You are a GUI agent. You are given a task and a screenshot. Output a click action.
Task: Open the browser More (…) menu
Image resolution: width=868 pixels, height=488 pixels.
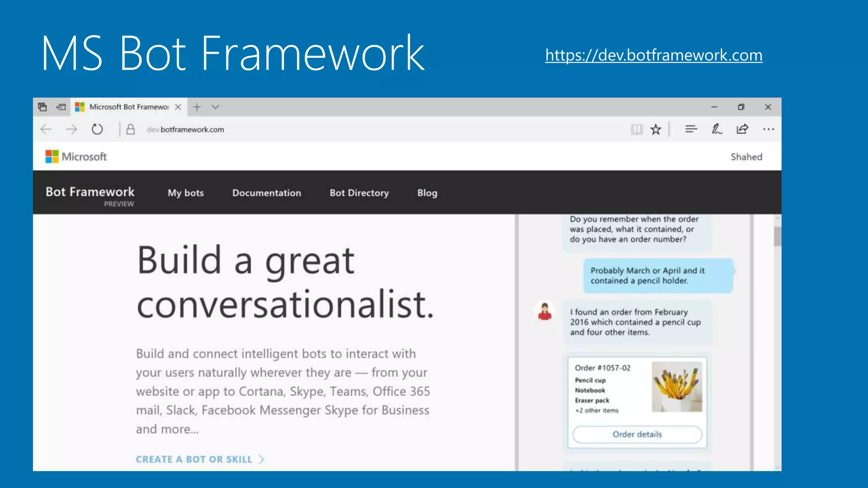[x=768, y=129]
